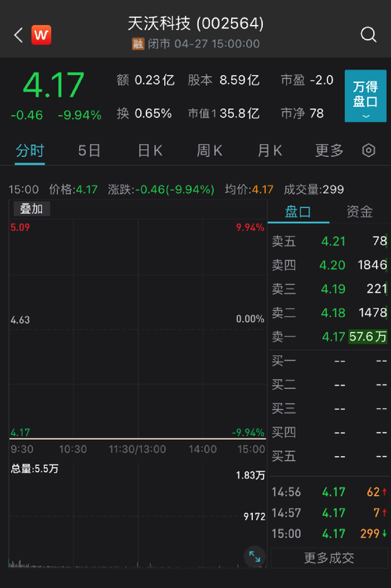The width and height of the screenshot is (391, 588).
Task: Open the 更多 chart period menu
Action: (x=329, y=151)
